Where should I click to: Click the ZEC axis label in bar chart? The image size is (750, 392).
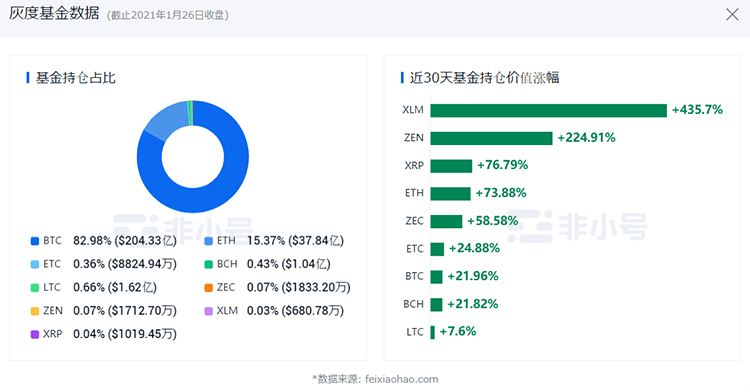414,221
